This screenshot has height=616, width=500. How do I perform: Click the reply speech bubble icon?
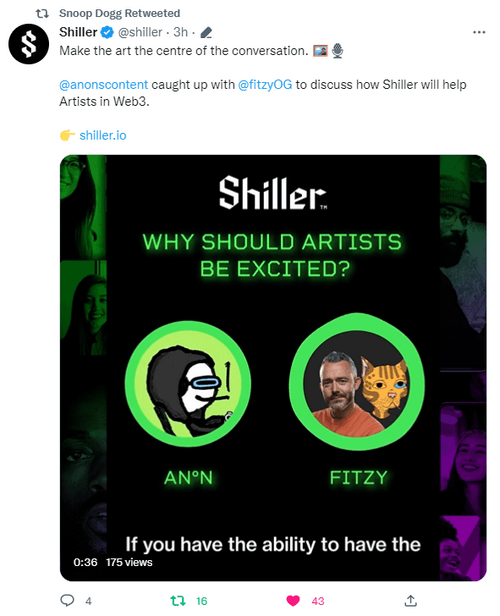(x=67, y=600)
